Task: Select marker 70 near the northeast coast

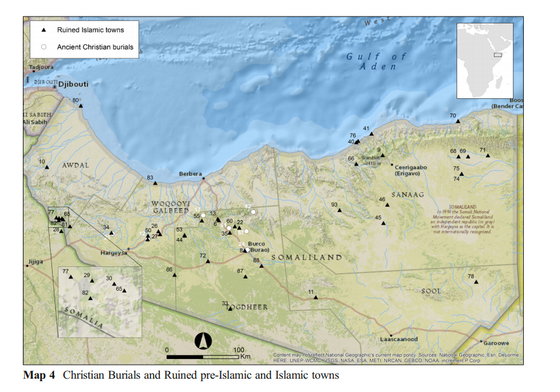Action: click(x=458, y=121)
